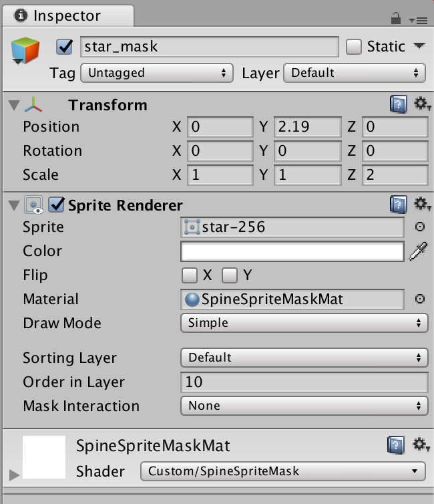Click Rotation X field
This screenshot has width=434, height=504.
click(220, 151)
